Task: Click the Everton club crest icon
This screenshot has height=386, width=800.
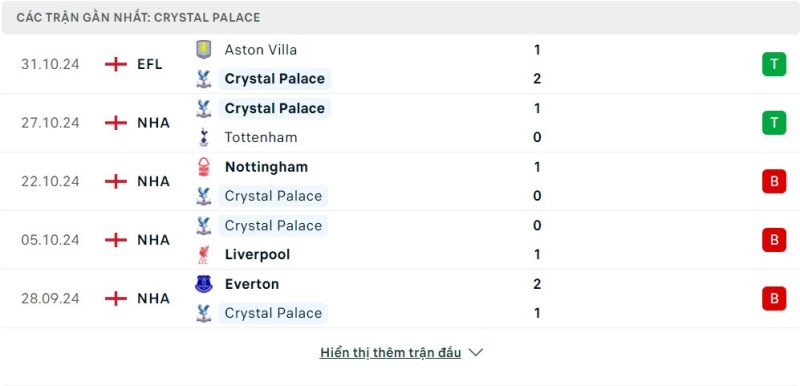Action: point(204,284)
